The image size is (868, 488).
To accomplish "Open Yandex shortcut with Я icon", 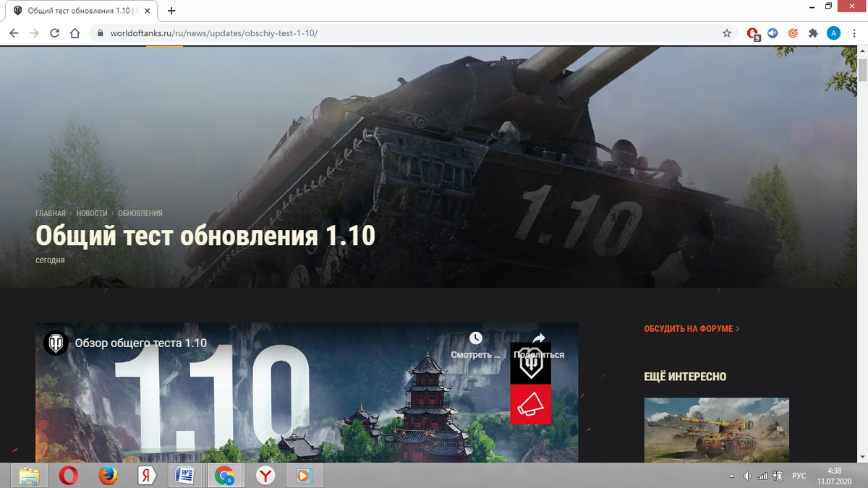I will (x=147, y=476).
